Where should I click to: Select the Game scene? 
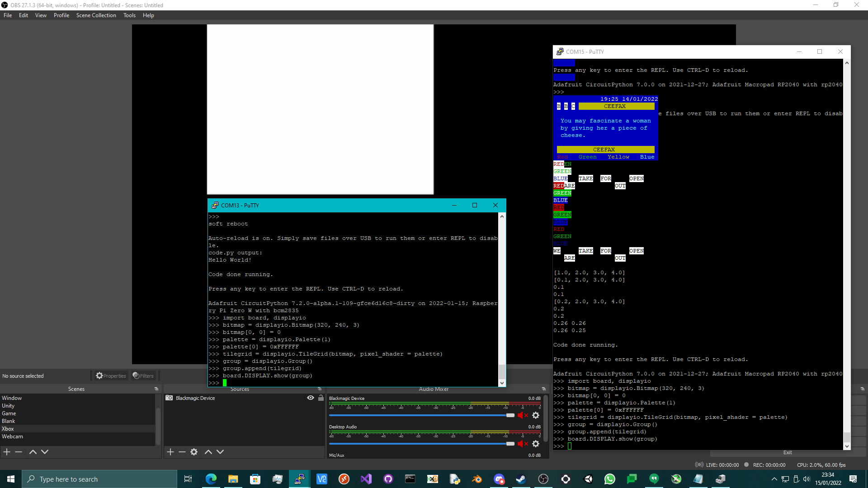[78, 413]
